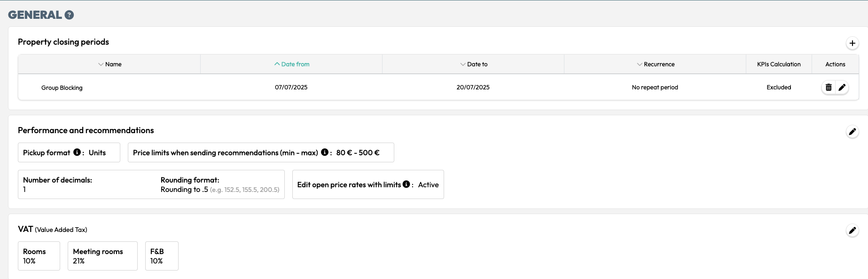
Task: Sort table by Date to column
Action: click(x=473, y=64)
